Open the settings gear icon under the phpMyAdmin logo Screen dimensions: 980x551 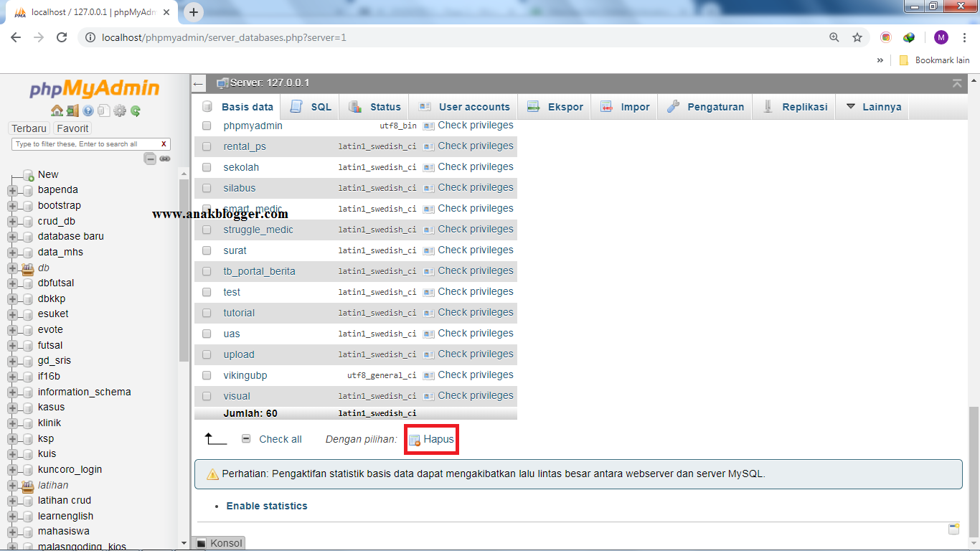point(120,111)
